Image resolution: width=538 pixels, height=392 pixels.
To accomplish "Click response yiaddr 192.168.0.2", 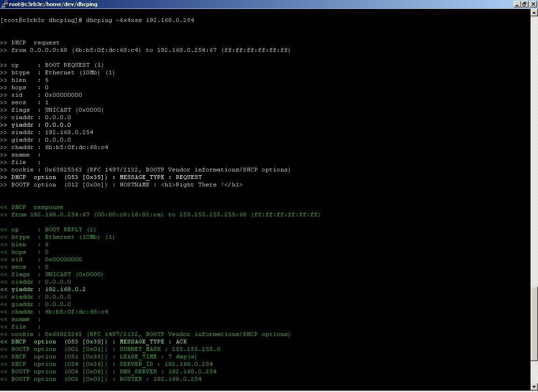I will 65,289.
